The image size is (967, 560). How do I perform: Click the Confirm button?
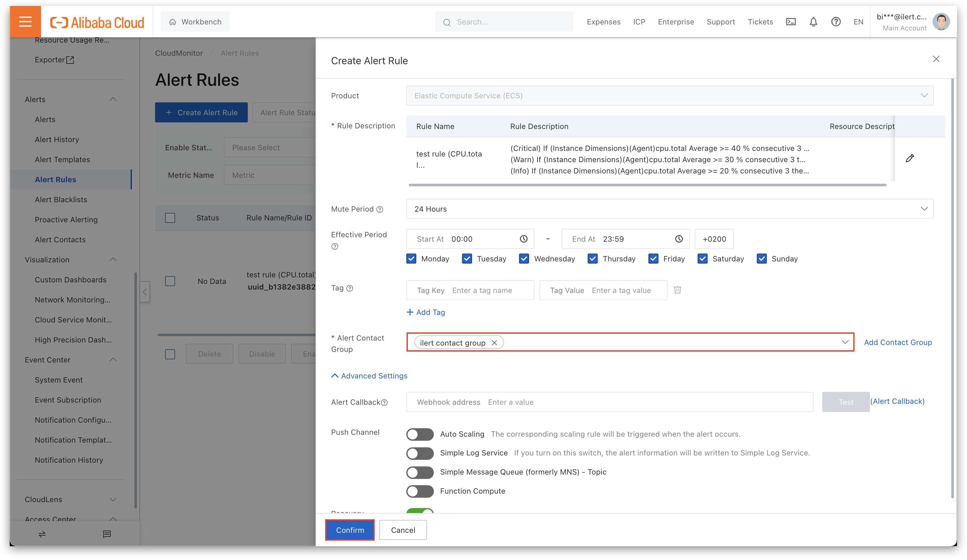350,530
